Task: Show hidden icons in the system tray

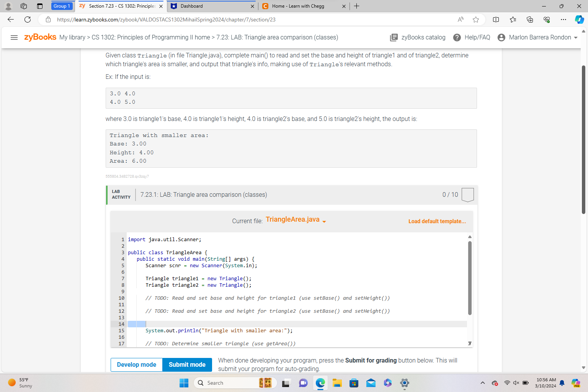Action: tap(483, 383)
